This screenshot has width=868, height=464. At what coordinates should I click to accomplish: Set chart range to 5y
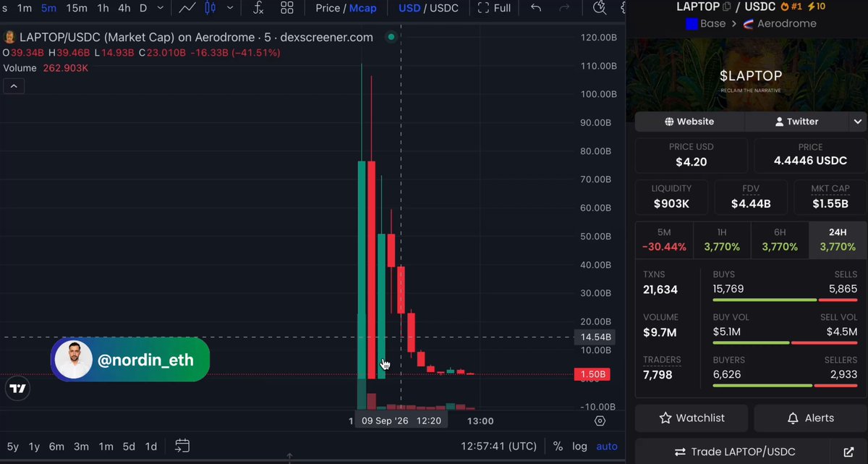(x=13, y=446)
